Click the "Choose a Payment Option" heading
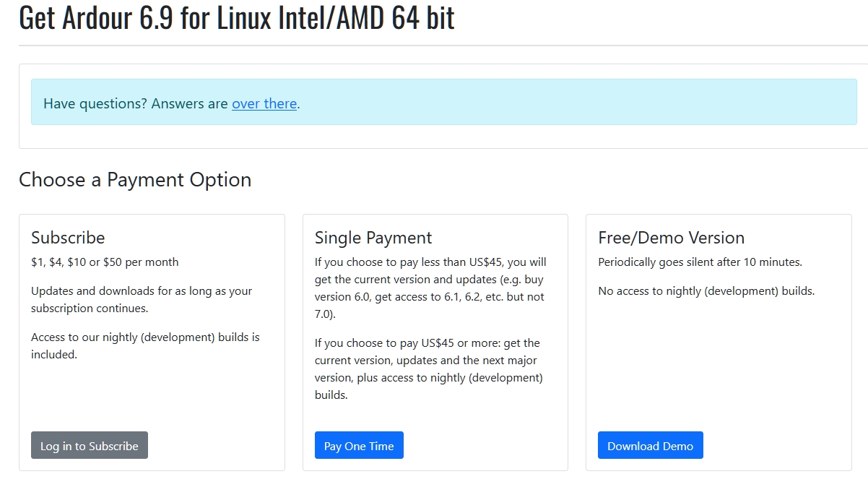Screen dimensions: 868x487 (x=135, y=179)
